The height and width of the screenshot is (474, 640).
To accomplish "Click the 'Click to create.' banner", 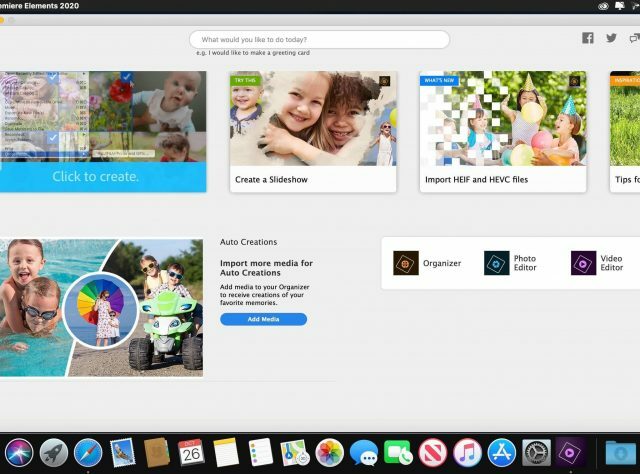I will [x=96, y=176].
